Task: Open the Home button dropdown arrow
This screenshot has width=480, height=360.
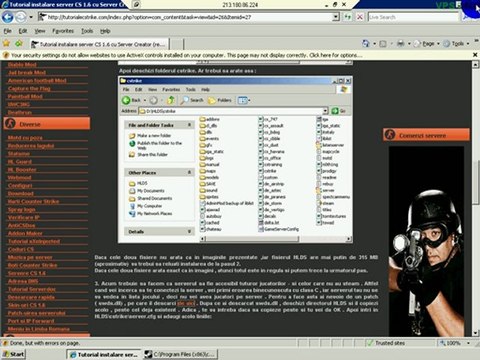Action: (x=374, y=44)
